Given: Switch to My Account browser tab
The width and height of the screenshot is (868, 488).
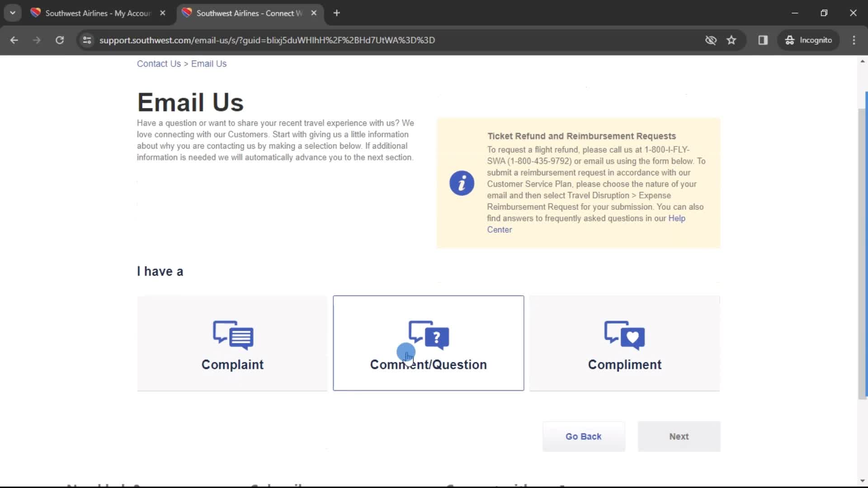Looking at the screenshot, I should (97, 13).
